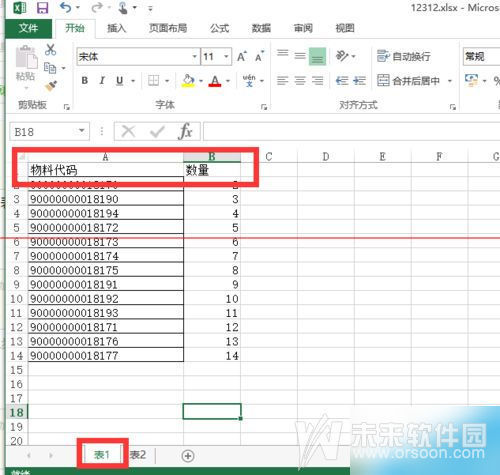Switch to the 开始 Home tab
The image size is (500, 475).
coord(75,28)
